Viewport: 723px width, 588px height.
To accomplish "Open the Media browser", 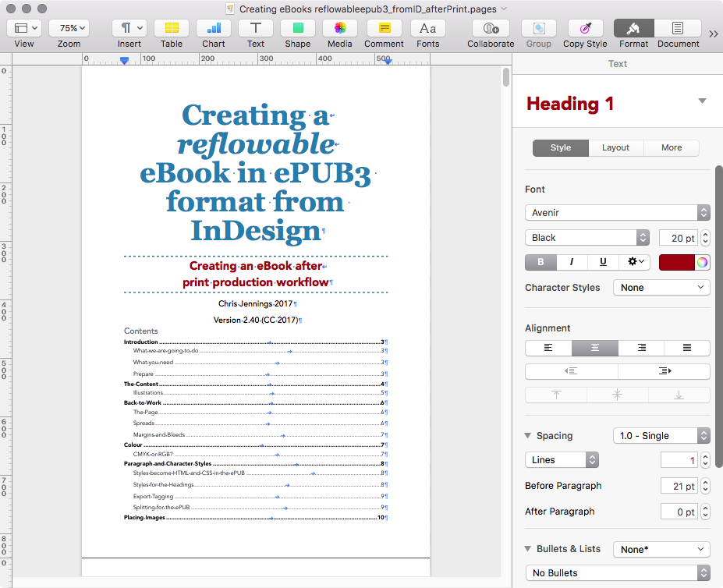I will 340,28.
